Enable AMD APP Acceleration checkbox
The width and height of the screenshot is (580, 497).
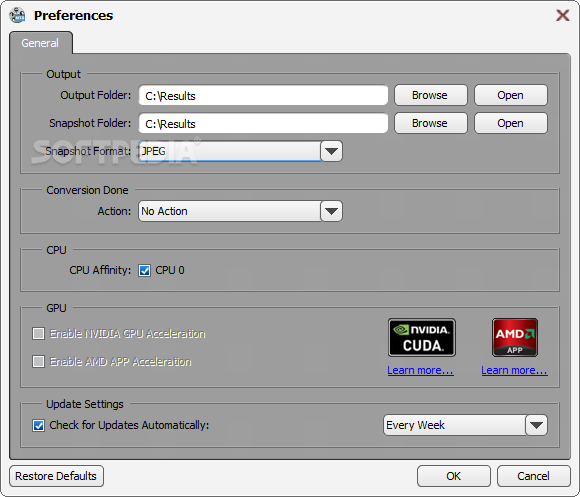38,361
